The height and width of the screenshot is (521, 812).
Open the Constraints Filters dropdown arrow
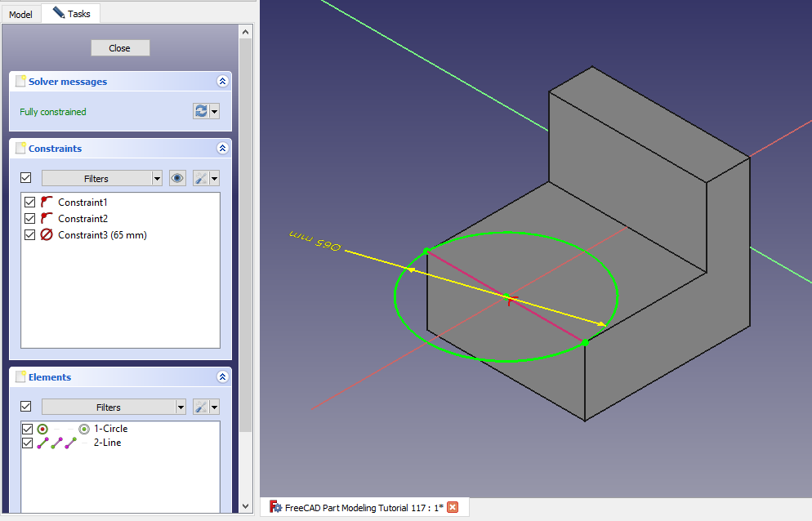[157, 178]
